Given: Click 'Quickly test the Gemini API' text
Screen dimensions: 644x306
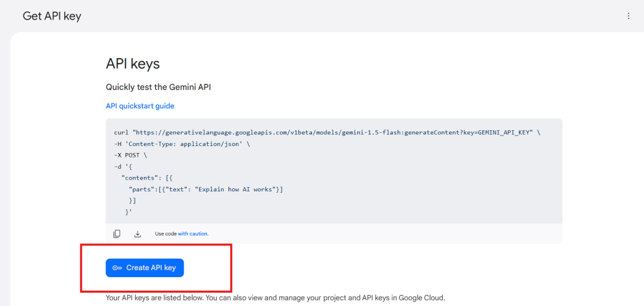Looking at the screenshot, I should [158, 87].
